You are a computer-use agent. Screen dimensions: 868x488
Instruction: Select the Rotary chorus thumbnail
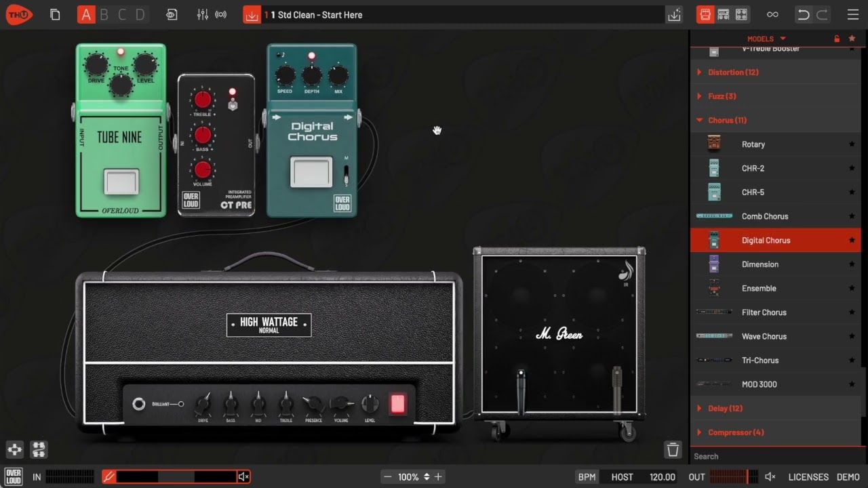pyautogui.click(x=713, y=144)
